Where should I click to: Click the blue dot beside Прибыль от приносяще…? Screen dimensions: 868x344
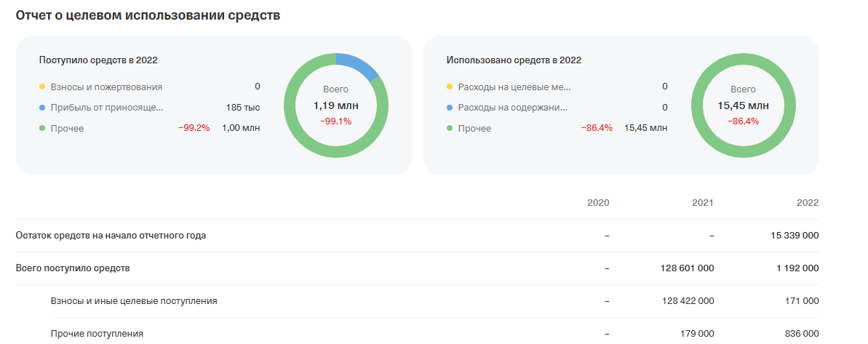41,108
